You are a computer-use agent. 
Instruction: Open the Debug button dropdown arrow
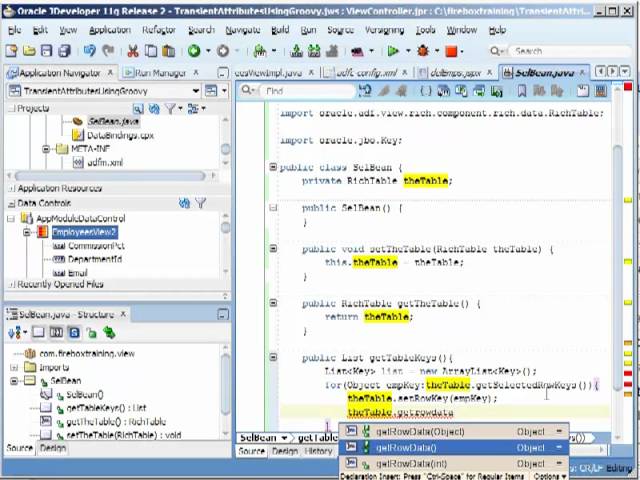pos(437,51)
